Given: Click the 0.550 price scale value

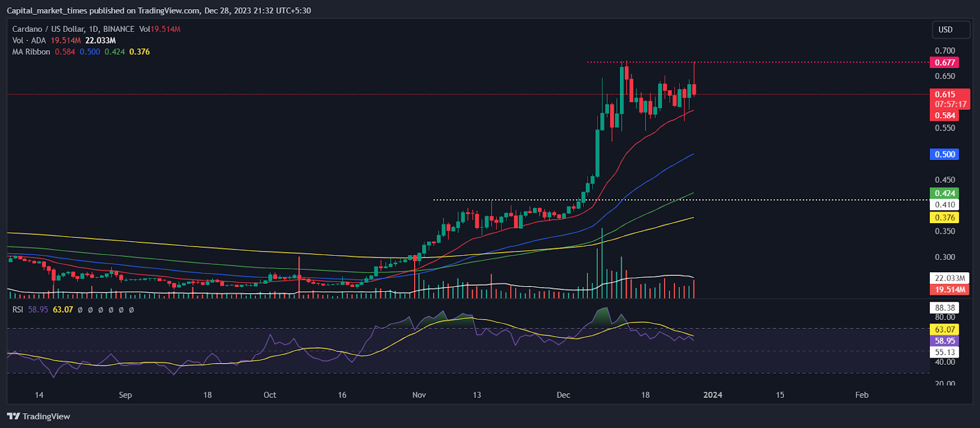Looking at the screenshot, I should (944, 128).
